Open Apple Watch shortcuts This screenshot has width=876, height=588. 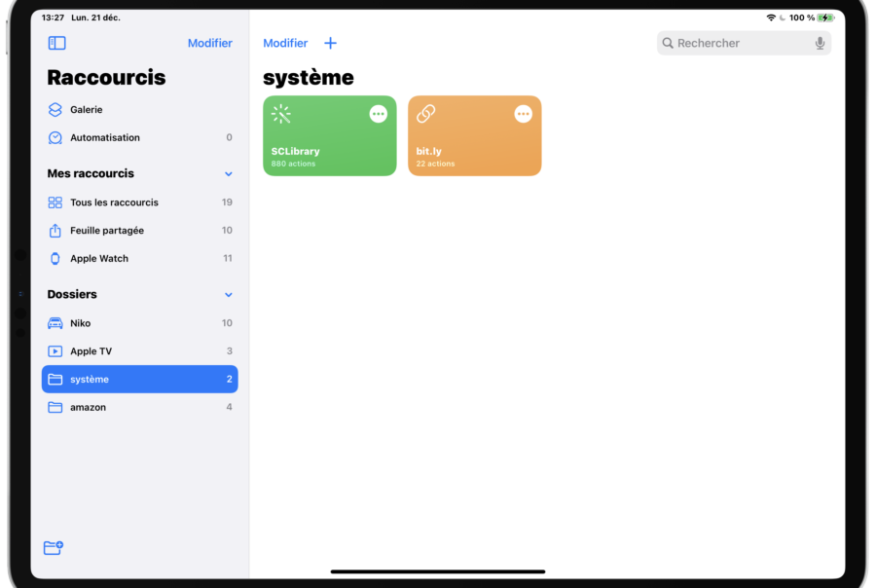139,258
